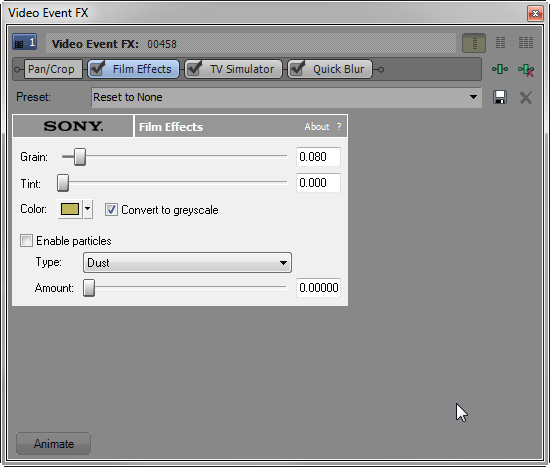Disable the TV Simulator effect checkbox
The width and height of the screenshot is (550, 467).
(x=194, y=69)
